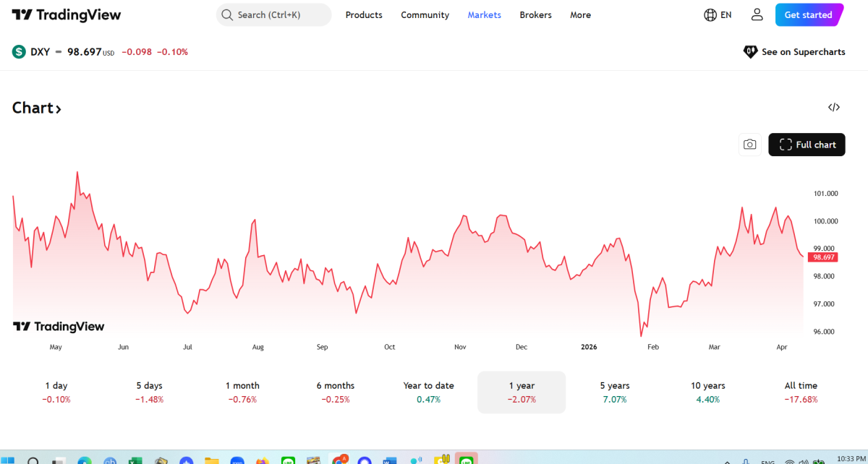Image resolution: width=868 pixels, height=464 pixels.
Task: Open the Full chart button
Action: (x=807, y=145)
